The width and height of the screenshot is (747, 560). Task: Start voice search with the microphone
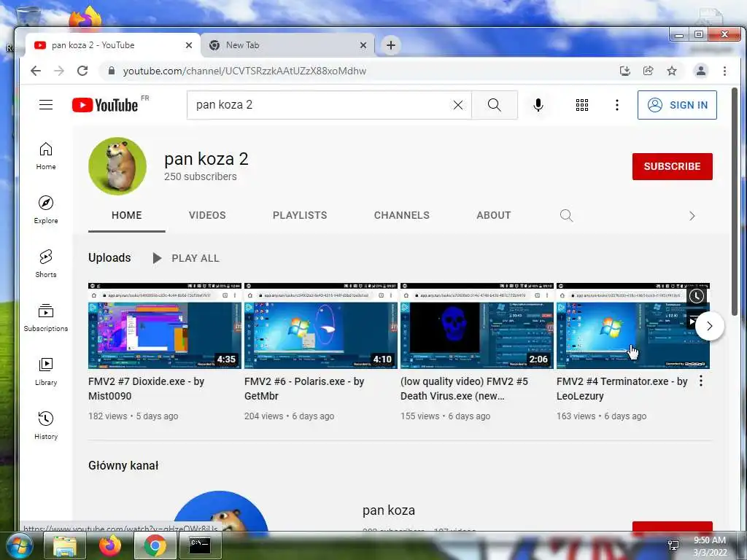538,105
